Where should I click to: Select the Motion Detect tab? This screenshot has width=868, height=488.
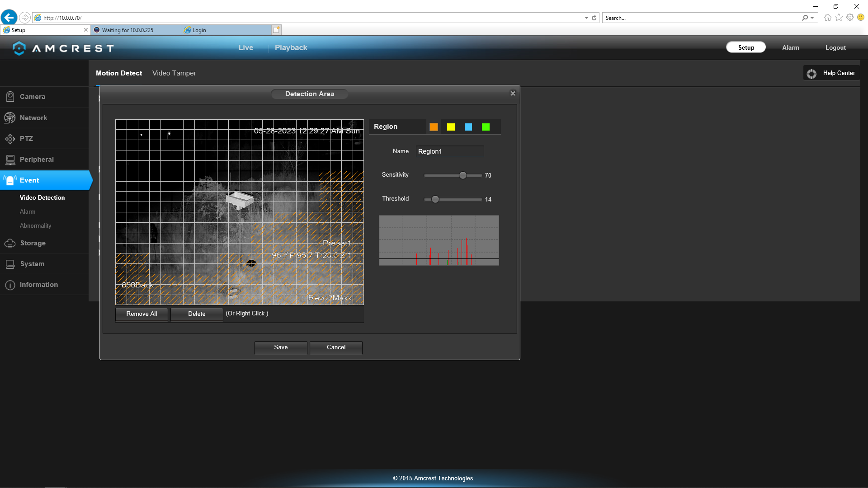pyautogui.click(x=119, y=73)
